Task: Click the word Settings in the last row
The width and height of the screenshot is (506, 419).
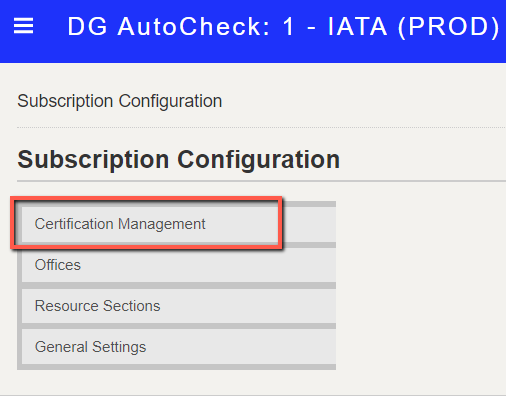Action: click(x=119, y=347)
